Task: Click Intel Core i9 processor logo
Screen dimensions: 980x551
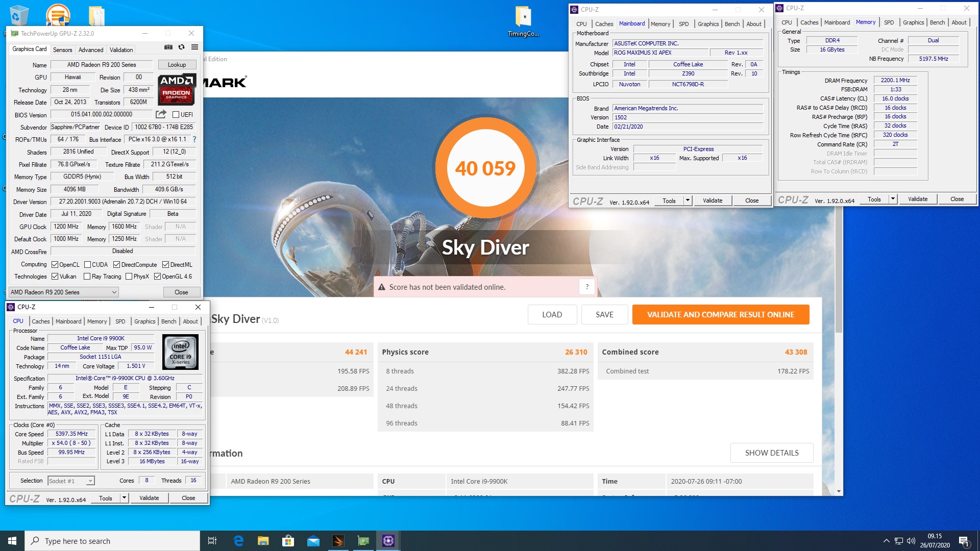Action: (x=180, y=352)
